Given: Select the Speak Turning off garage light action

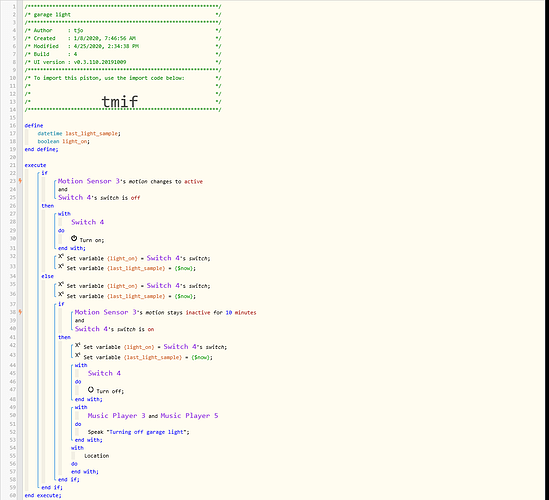Looking at the screenshot, I should click(139, 432).
